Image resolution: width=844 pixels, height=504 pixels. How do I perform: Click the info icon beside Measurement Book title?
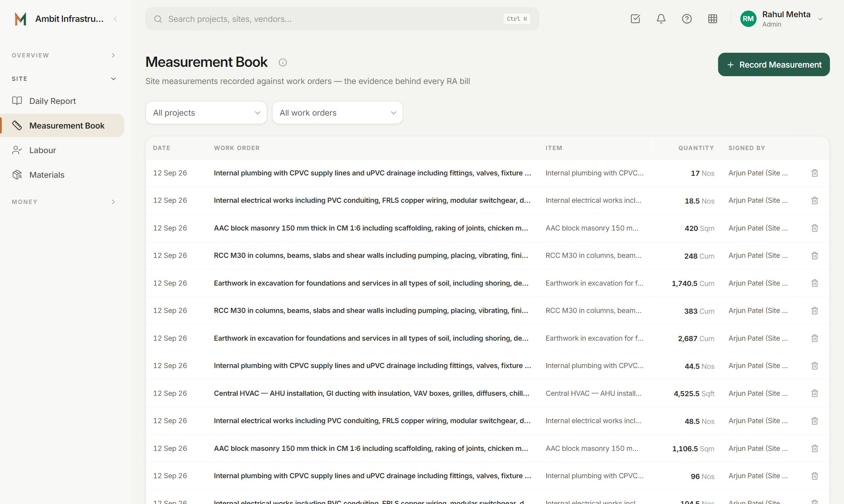tap(283, 63)
